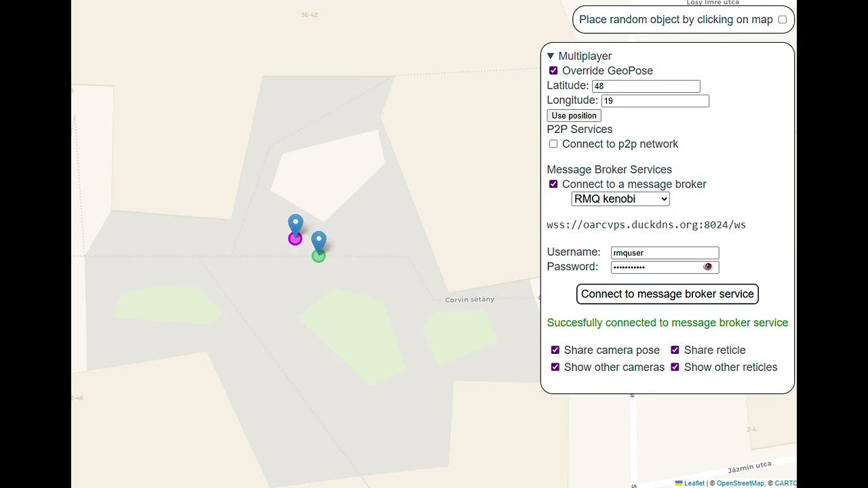Open the CARTO attribution link
Viewport: 868px width, 488px height.
tap(786, 483)
